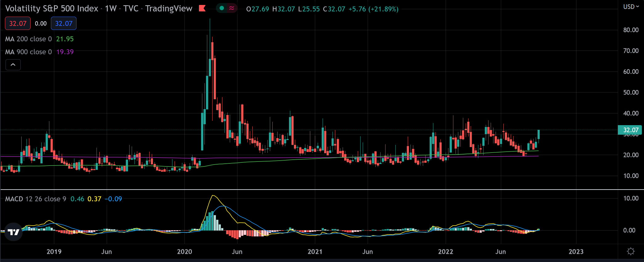The image size is (644, 262).
Task: Click the +5.76 (+21.89%) change value
Action: (374, 9)
